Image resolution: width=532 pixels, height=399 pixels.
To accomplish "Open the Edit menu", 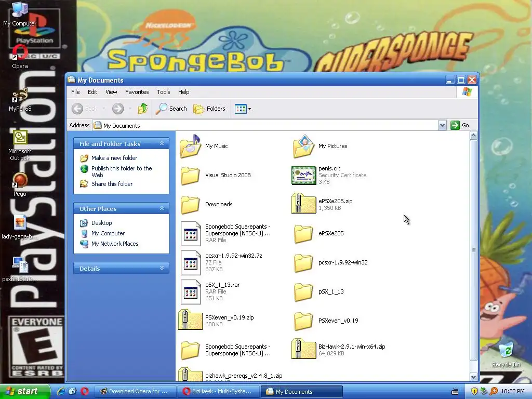I will [x=92, y=92].
